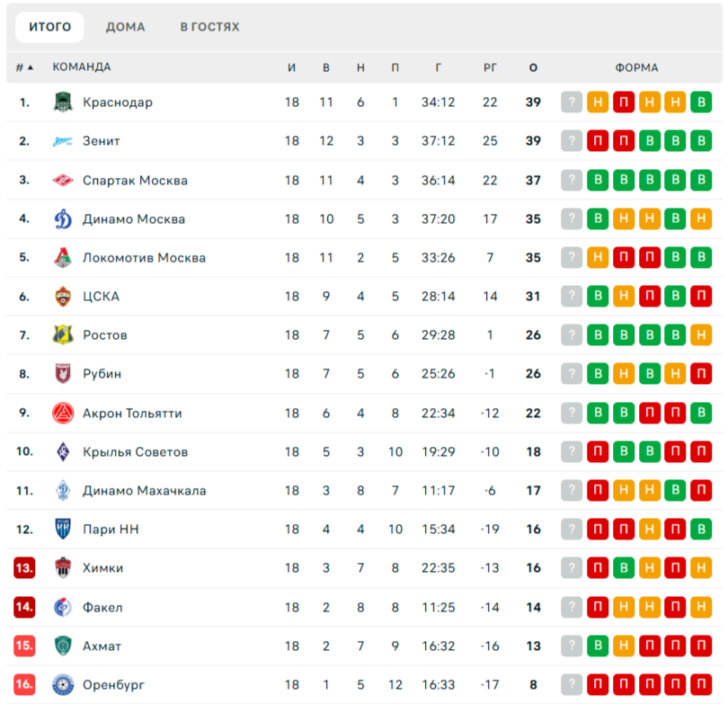Open the Оренбург club badge
728x704 pixels.
click(63, 684)
